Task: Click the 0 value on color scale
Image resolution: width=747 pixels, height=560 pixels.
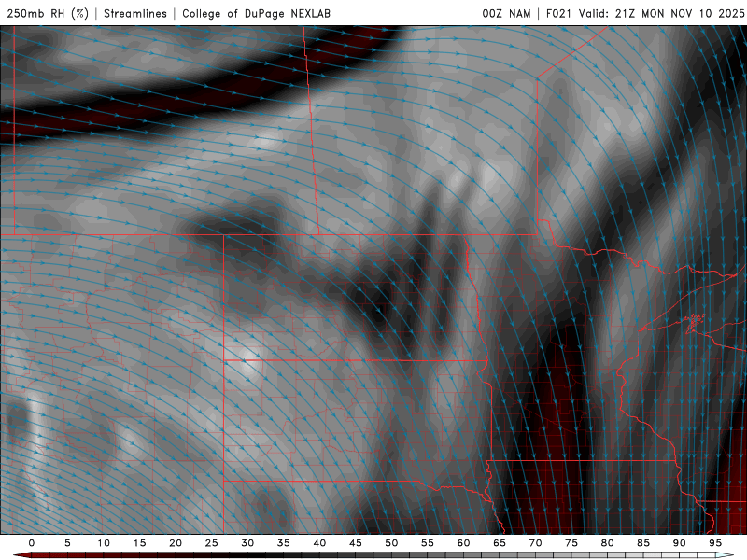Action: 32,543
